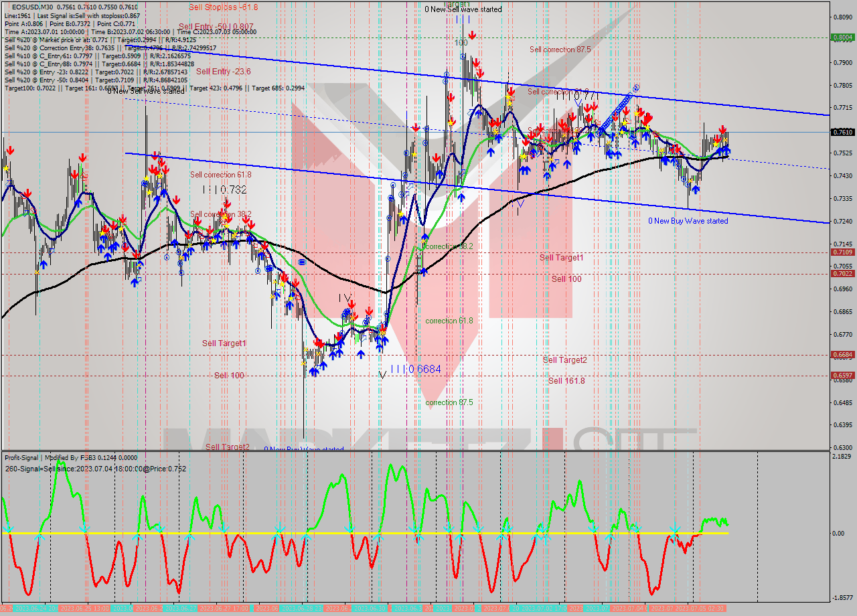Select the 0.00 indicator zero-level value
857x616 pixels.
838,534
